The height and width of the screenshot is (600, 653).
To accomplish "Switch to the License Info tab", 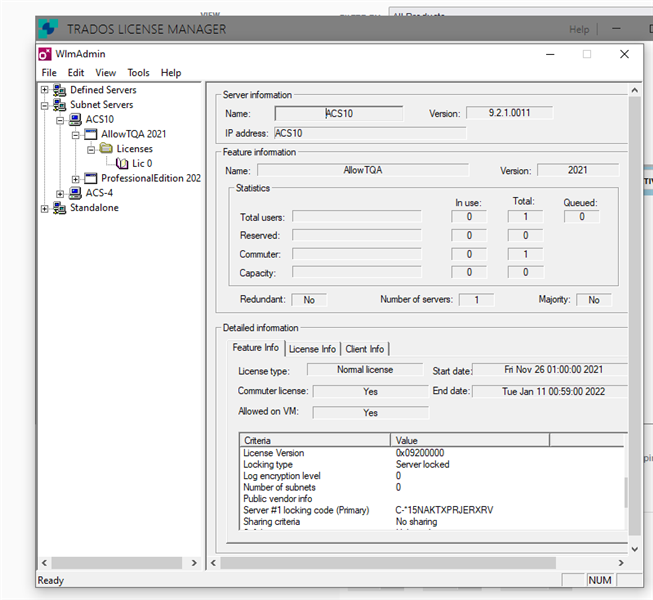I will click(x=312, y=349).
